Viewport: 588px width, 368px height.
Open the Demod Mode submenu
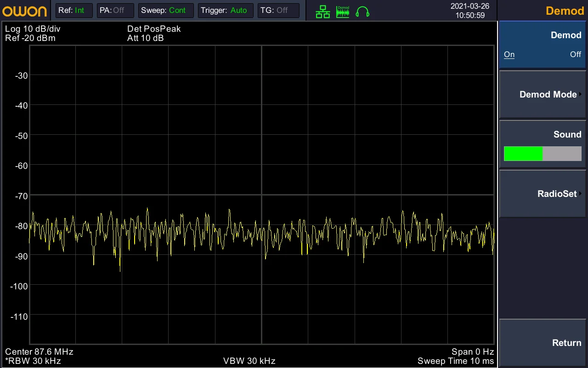click(543, 94)
